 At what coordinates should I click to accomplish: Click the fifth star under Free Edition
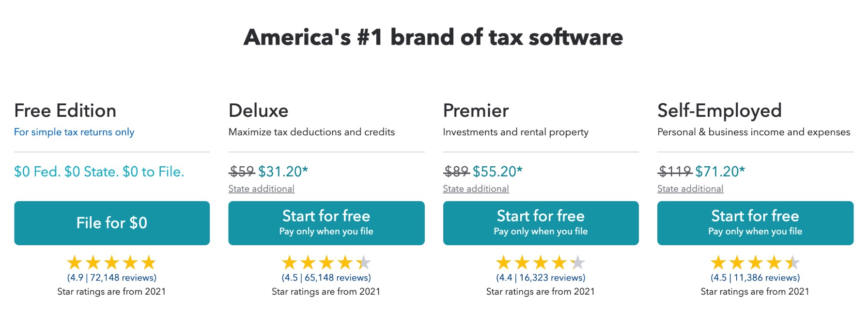tap(150, 263)
